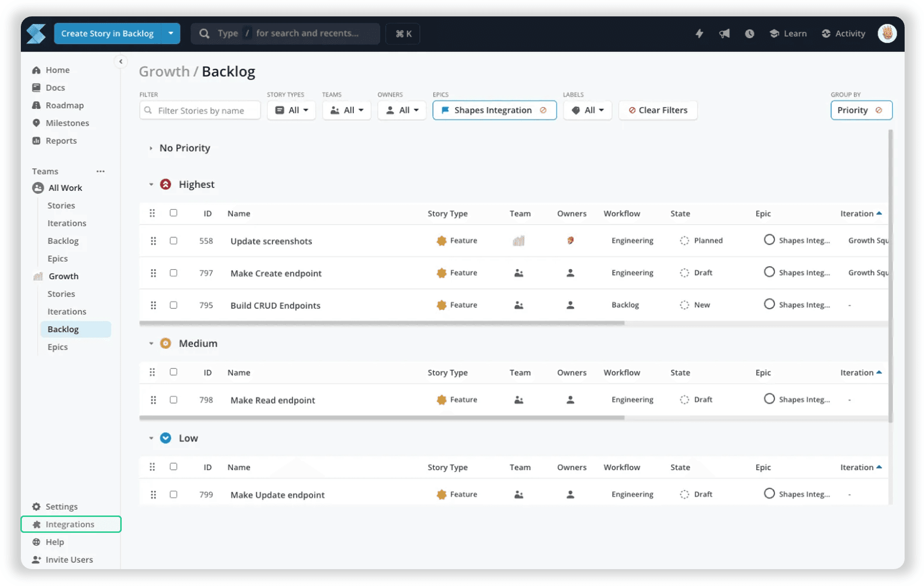Open the Teams filter dropdown
The image size is (924, 586).
(347, 110)
